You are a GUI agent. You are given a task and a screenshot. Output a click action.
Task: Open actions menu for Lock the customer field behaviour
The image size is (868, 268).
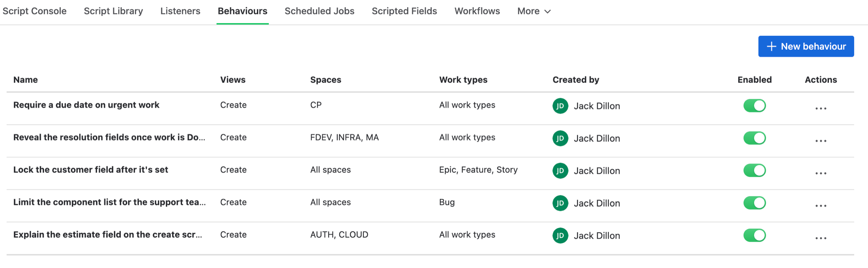[x=821, y=173]
